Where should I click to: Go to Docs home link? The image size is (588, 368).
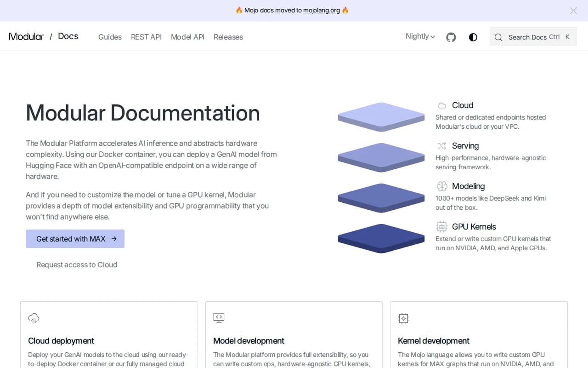coord(68,36)
